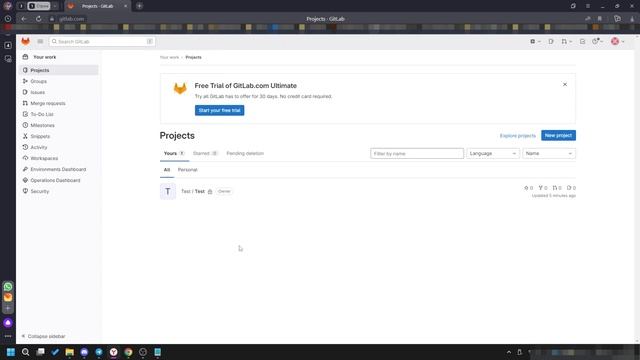The width and height of the screenshot is (640, 360).
Task: Switch to the Pending deletion tab
Action: click(x=245, y=153)
